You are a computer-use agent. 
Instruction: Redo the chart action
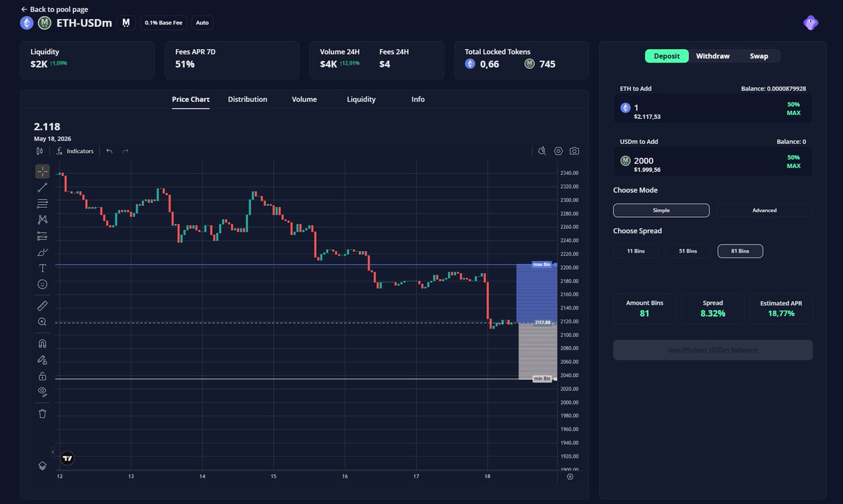click(125, 151)
